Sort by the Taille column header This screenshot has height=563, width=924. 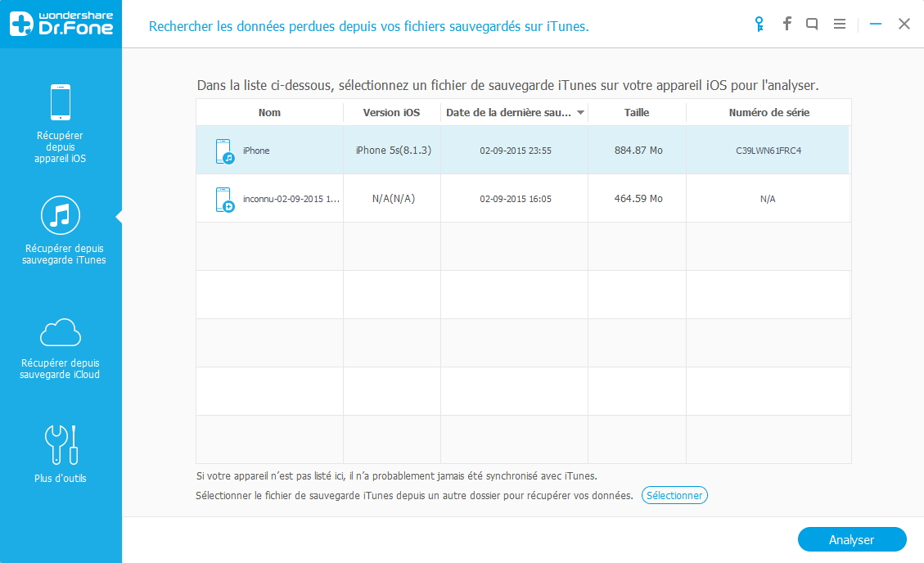tap(637, 113)
